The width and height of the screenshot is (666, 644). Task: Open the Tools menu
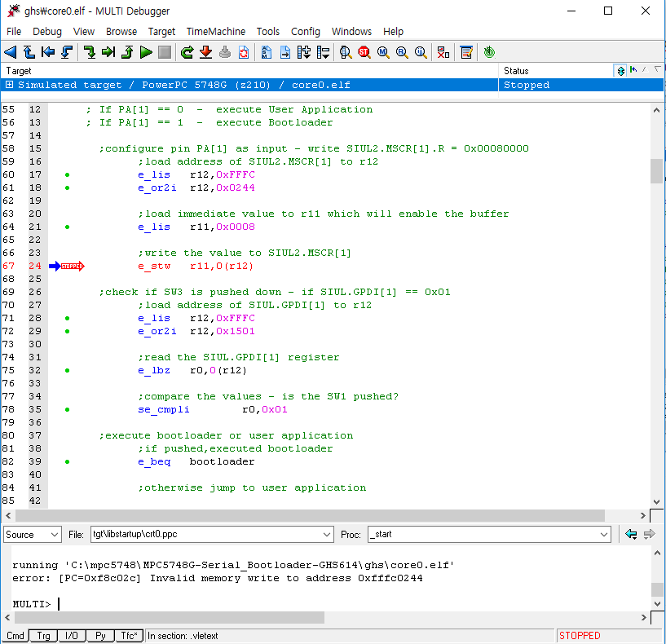[268, 32]
